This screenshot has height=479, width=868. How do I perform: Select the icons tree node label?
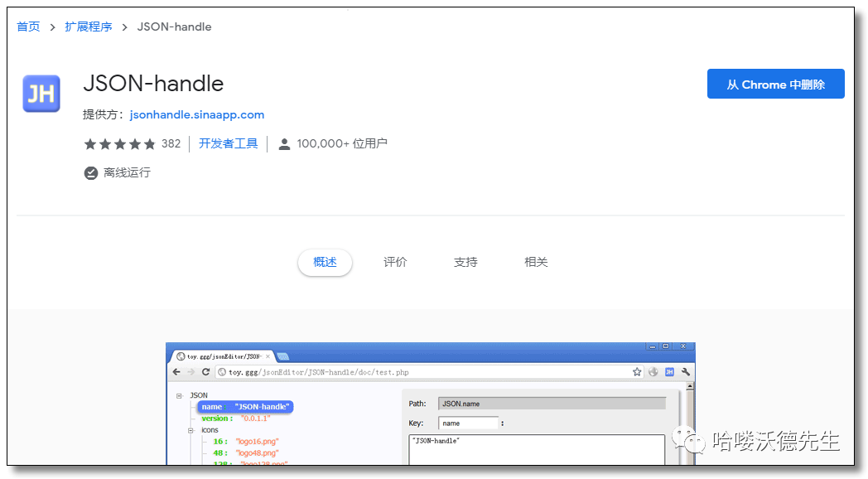[210, 430]
